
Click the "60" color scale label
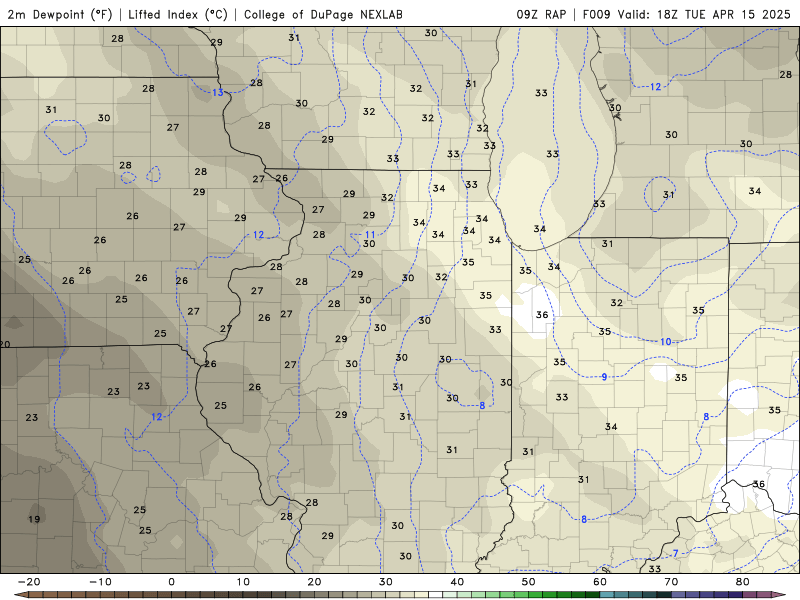[600, 582]
